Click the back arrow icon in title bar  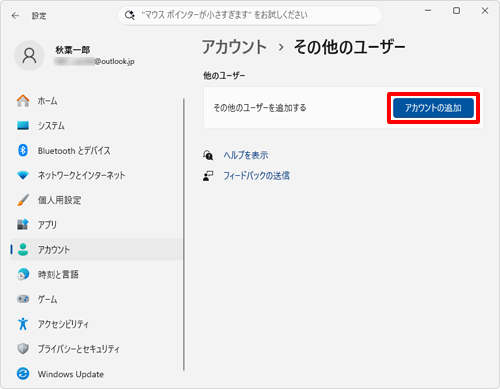tap(15, 16)
